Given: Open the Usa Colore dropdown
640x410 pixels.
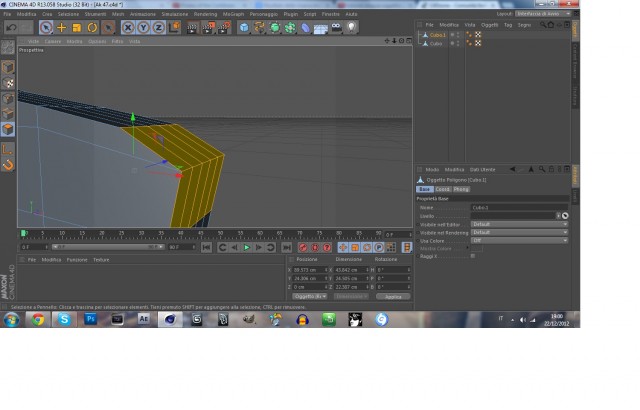Looking at the screenshot, I should (519, 241).
